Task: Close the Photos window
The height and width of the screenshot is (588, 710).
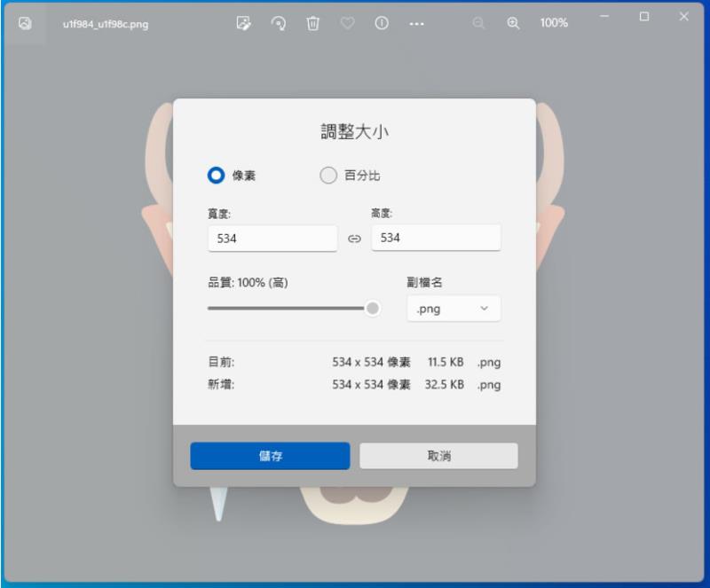Action: coord(683,17)
